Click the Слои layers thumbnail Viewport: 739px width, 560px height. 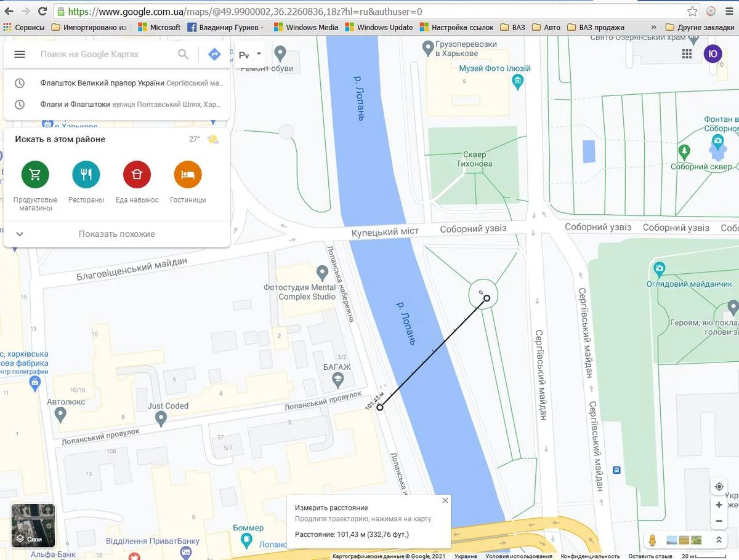[x=33, y=526]
